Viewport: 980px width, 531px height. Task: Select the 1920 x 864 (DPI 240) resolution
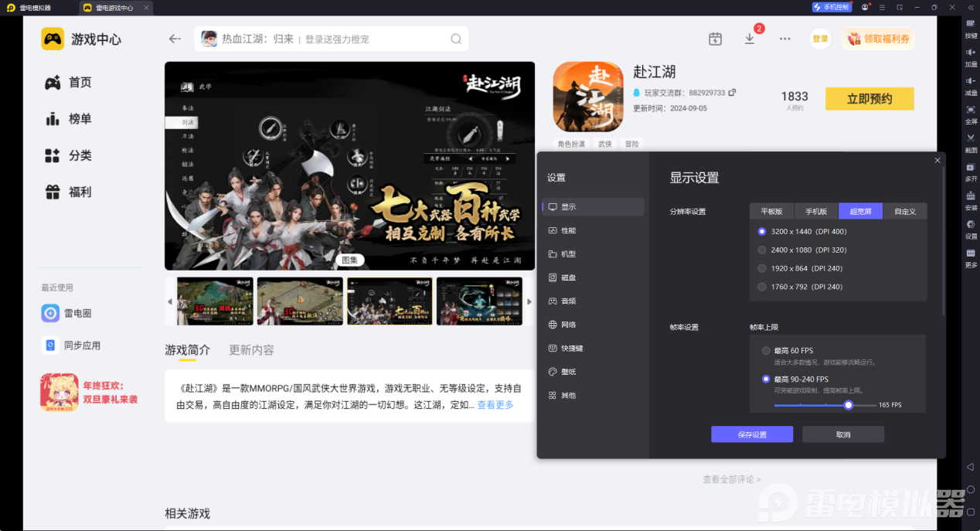pos(800,268)
